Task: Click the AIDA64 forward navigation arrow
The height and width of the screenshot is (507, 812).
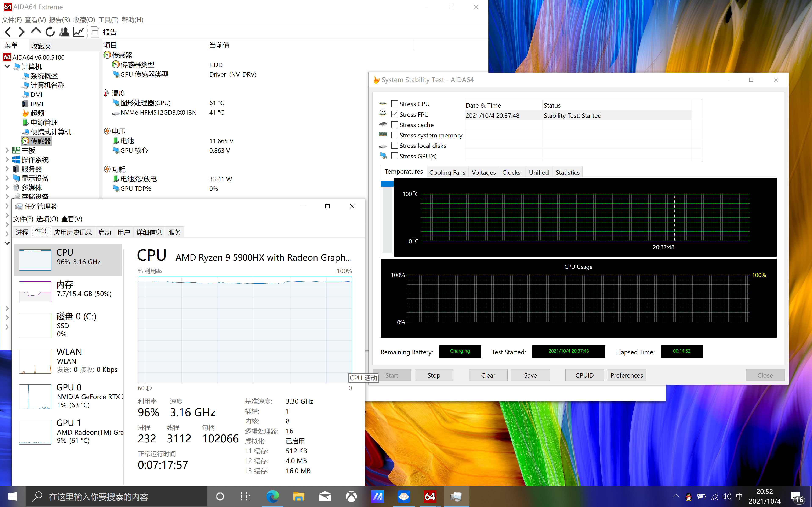Action: click(22, 32)
